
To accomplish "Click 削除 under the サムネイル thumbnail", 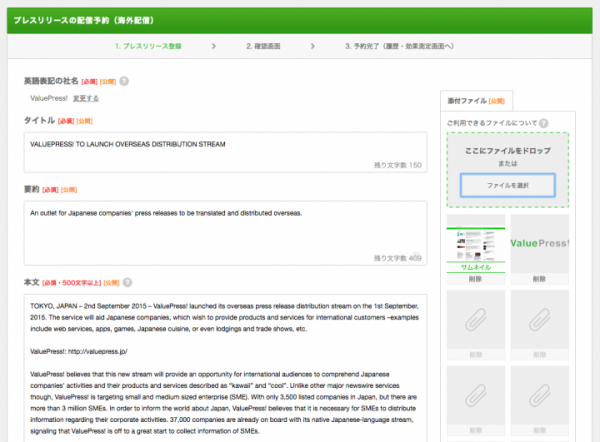I will point(476,279).
